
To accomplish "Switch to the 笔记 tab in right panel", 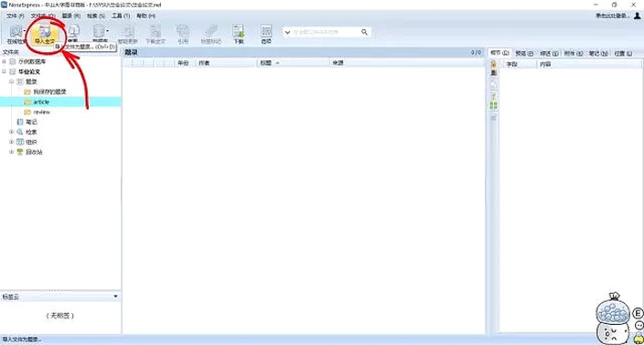I will click(x=598, y=53).
